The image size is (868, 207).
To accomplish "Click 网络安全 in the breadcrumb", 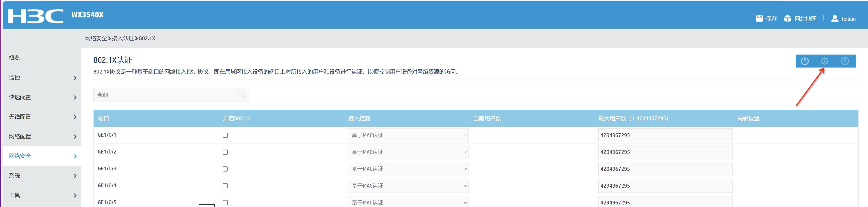I will click(96, 38).
